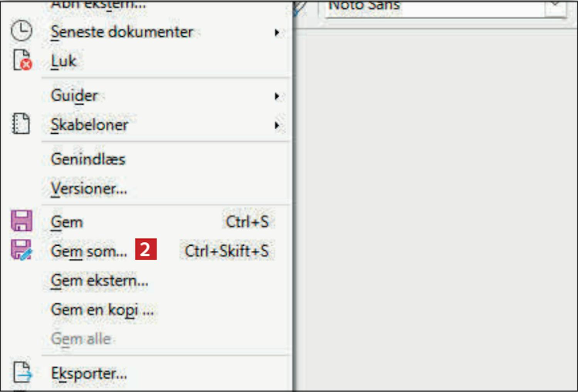Click the Gem som floppy-with-pencil icon
Screen dimensions: 578x392
(21, 250)
